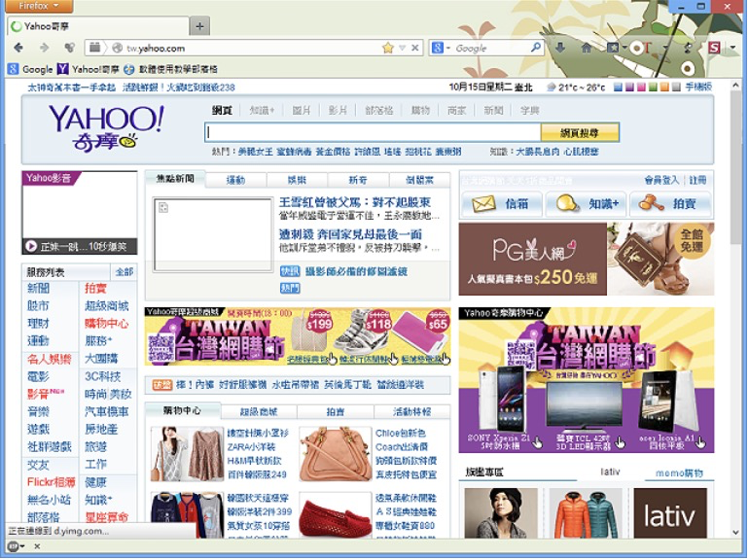749x560 pixels.
Task: Expand the toolbar overflow arrow at far right
Action: pyautogui.click(x=732, y=48)
